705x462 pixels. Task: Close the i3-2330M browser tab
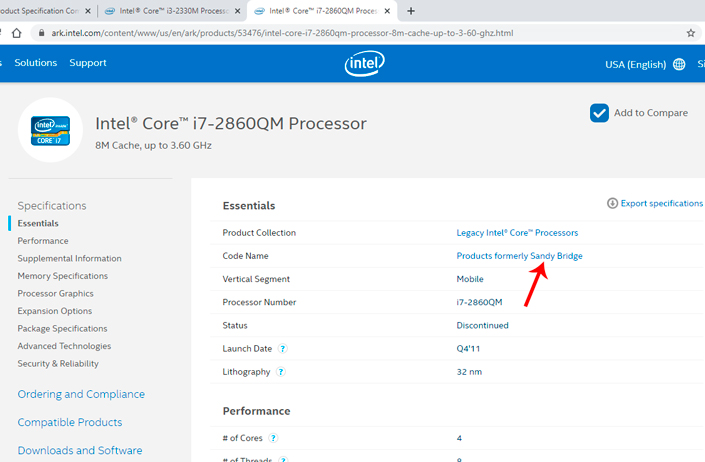coord(237,11)
